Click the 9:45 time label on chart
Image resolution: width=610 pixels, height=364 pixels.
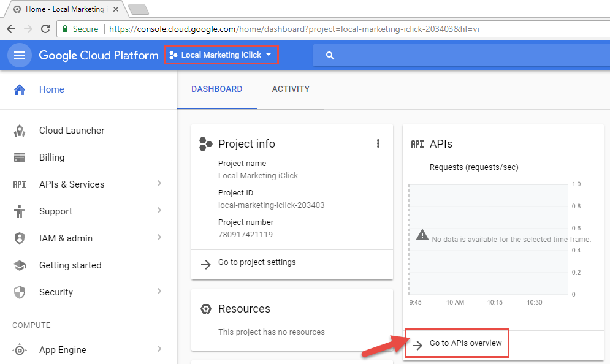(x=415, y=303)
